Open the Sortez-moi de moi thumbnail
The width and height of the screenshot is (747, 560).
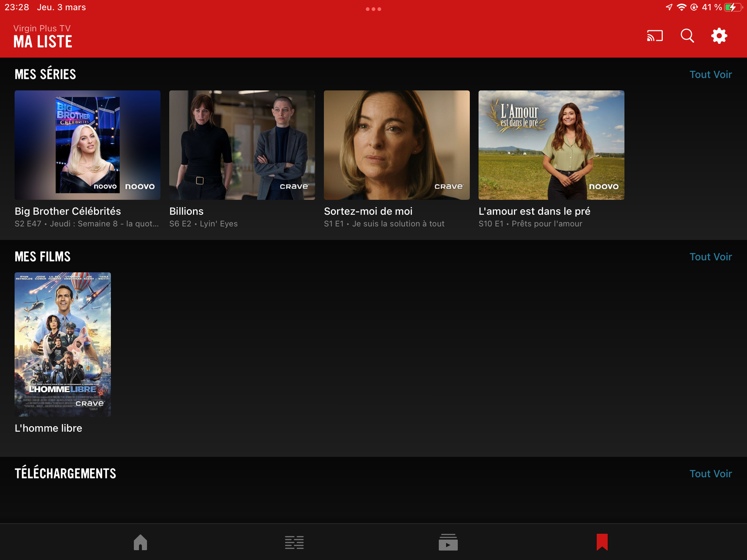(x=397, y=145)
